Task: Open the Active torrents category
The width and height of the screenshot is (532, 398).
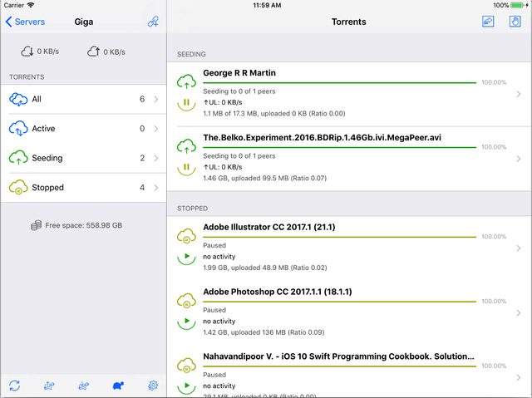Action: click(84, 129)
